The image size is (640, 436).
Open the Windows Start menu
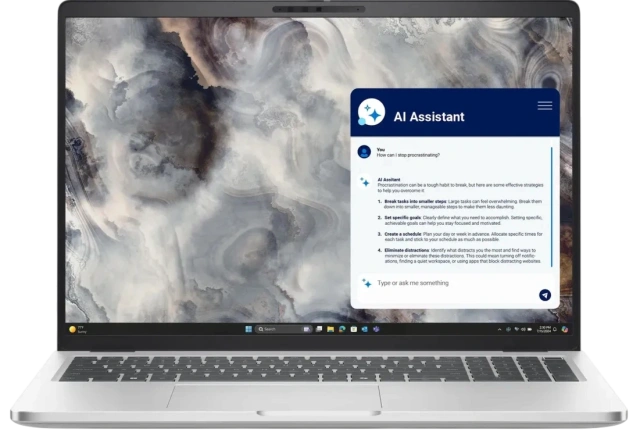point(249,329)
